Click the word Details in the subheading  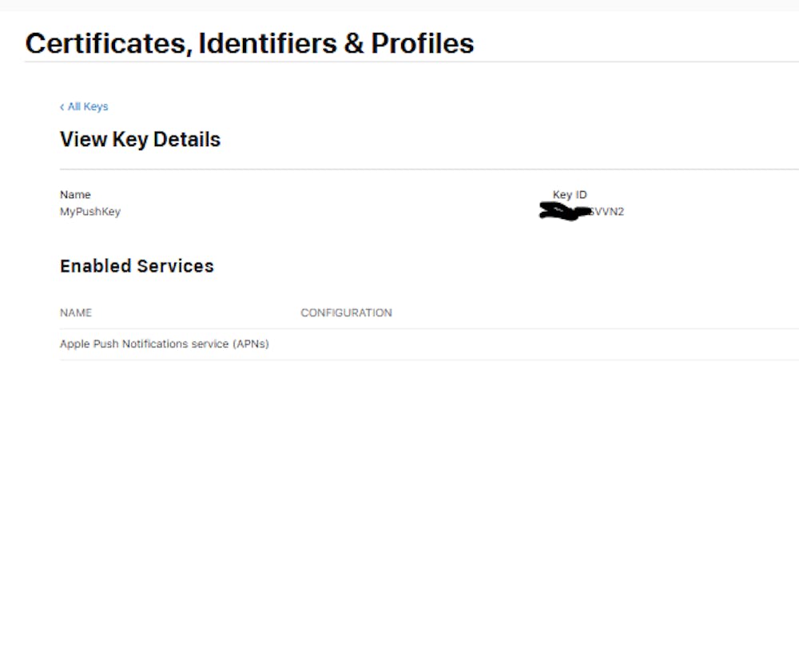[x=187, y=140]
